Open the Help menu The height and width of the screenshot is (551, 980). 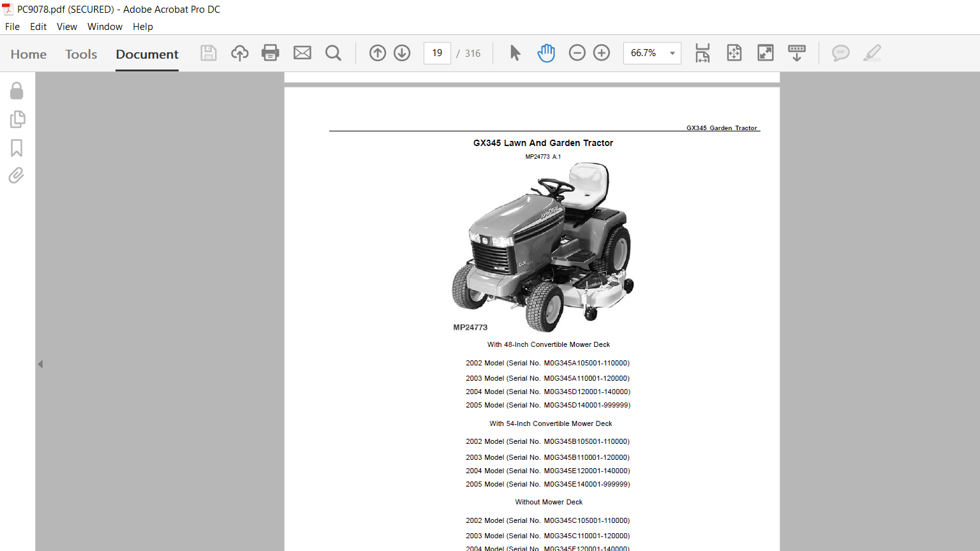(143, 27)
